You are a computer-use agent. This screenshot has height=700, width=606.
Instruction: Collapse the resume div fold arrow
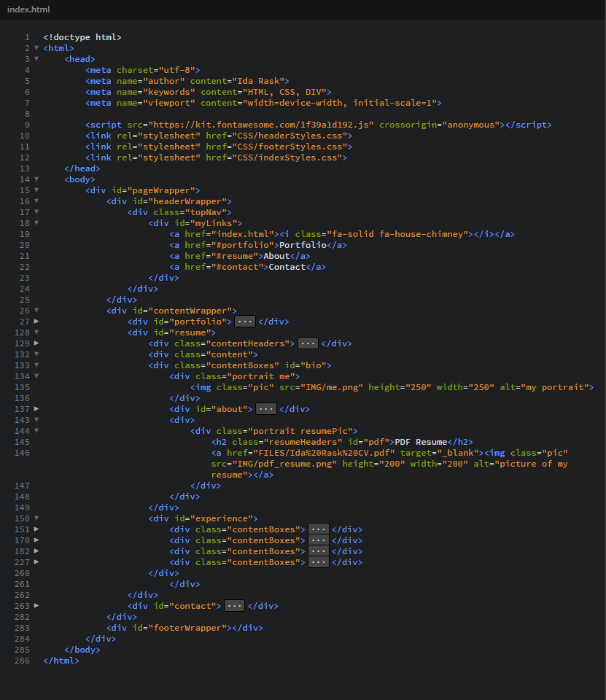pyautogui.click(x=36, y=332)
